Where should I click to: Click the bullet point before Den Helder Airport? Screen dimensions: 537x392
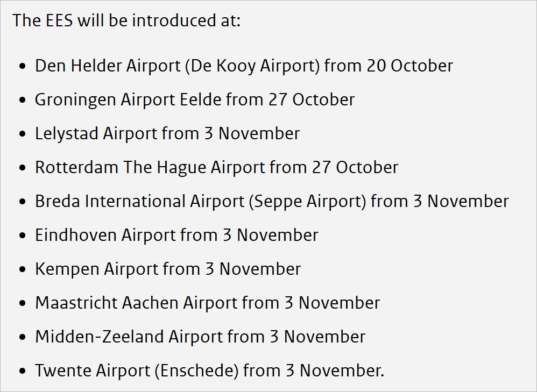click(22, 67)
